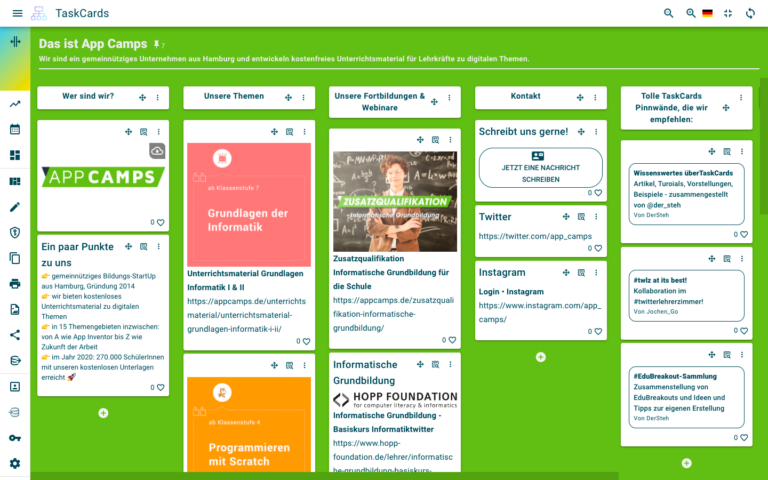
Task: Open three-dot menu of Tolle TaskCards Pinnwände column
Action: point(741,97)
